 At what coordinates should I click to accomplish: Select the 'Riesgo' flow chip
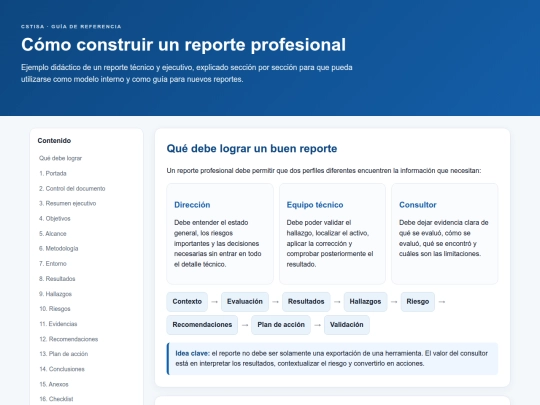pos(418,302)
